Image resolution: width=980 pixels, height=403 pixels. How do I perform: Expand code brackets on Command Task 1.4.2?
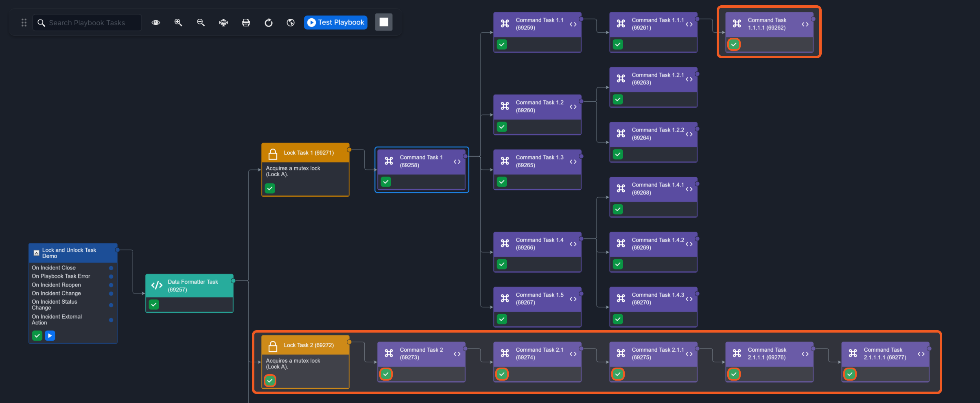(689, 244)
